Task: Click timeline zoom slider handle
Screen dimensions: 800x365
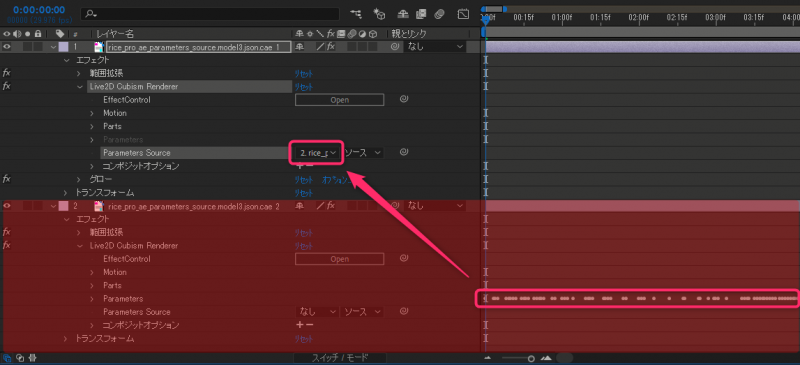Action: [x=531, y=358]
